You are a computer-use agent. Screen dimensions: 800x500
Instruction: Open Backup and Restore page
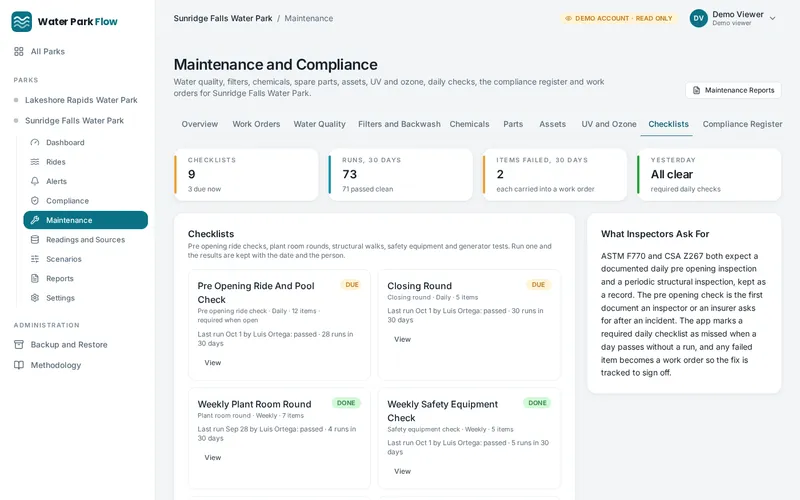click(69, 344)
